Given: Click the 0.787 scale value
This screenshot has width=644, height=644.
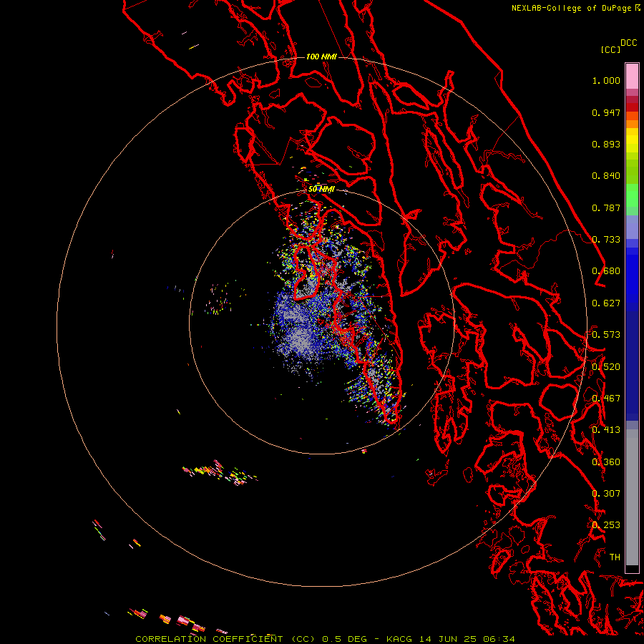Looking at the screenshot, I should (606, 208).
